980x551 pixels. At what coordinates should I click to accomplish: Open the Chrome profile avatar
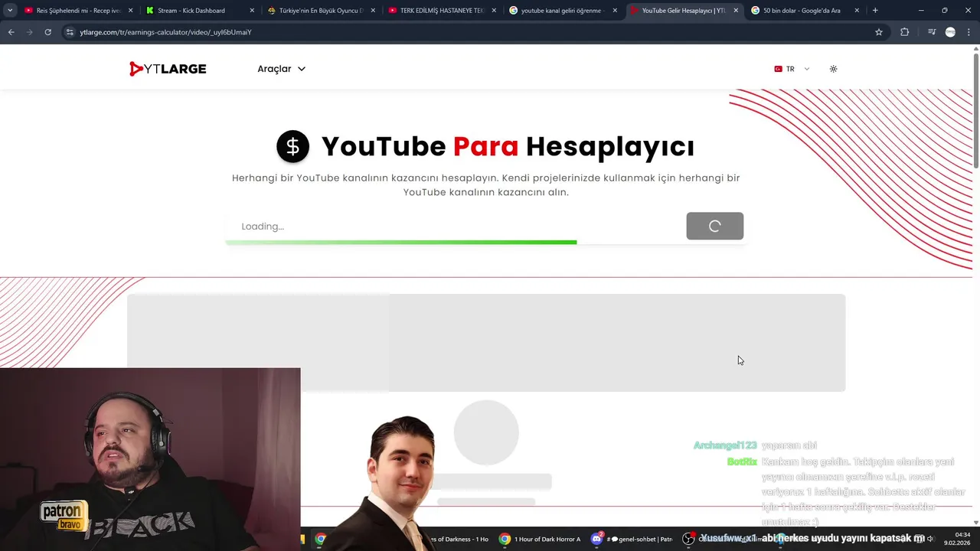(950, 32)
